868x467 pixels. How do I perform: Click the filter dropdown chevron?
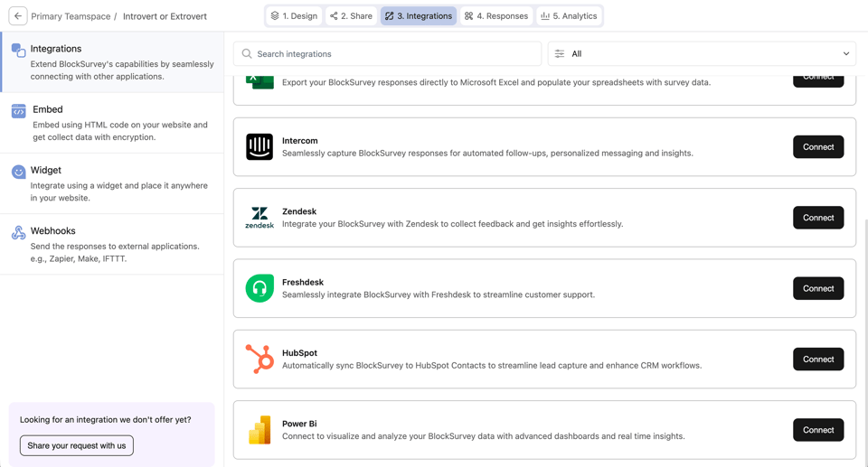click(846, 53)
